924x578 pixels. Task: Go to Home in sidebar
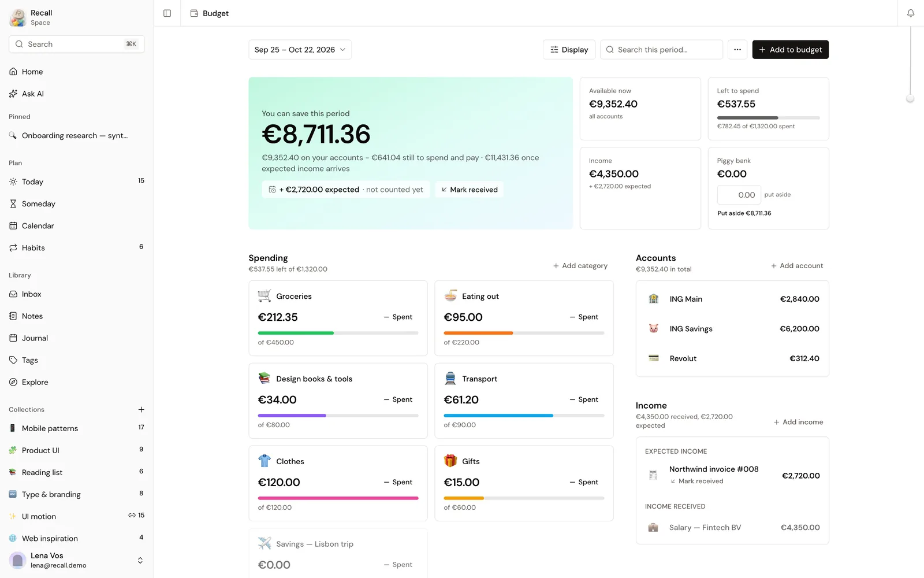77,72
